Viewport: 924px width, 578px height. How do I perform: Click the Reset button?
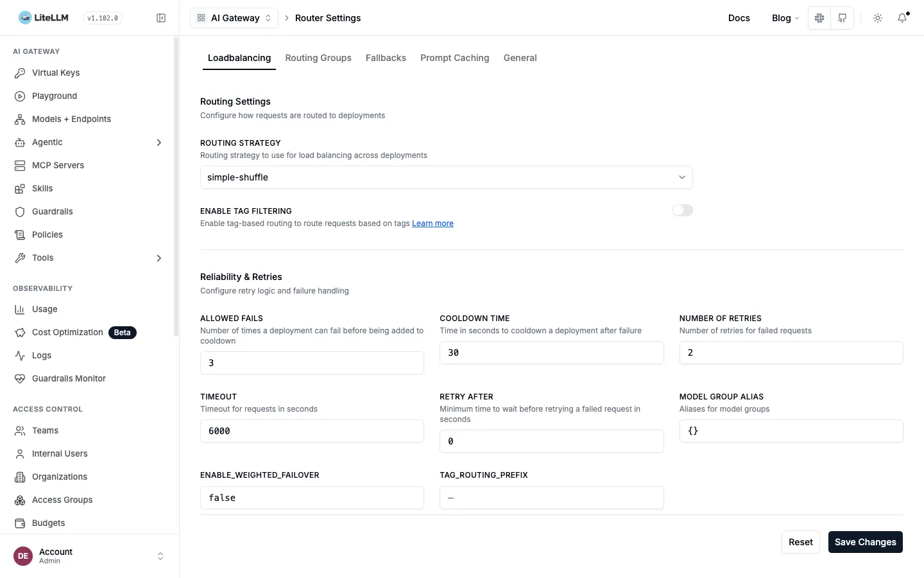(x=801, y=542)
